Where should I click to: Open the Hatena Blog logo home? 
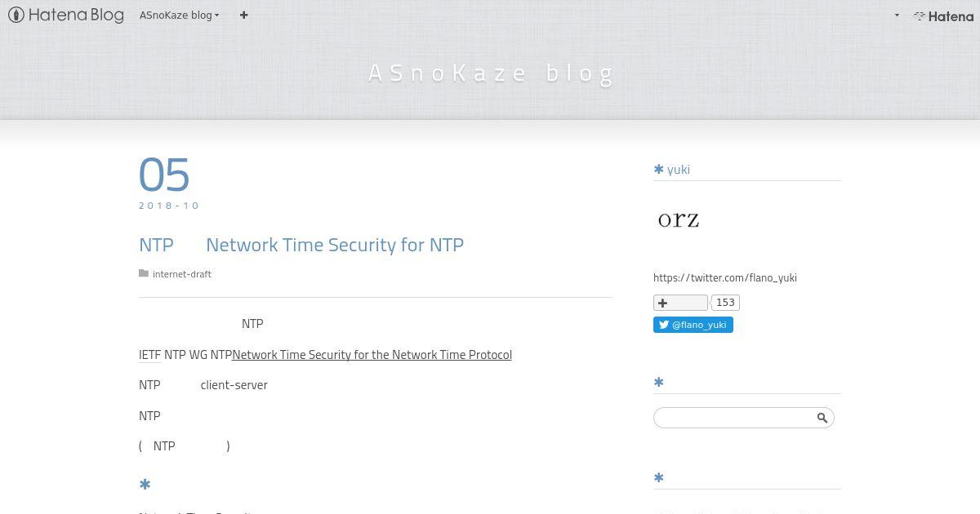pyautogui.click(x=65, y=15)
